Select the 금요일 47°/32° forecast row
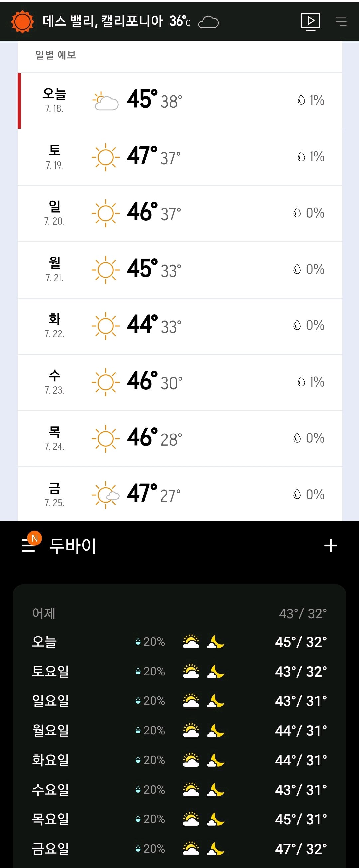359x868 pixels. coord(179,849)
